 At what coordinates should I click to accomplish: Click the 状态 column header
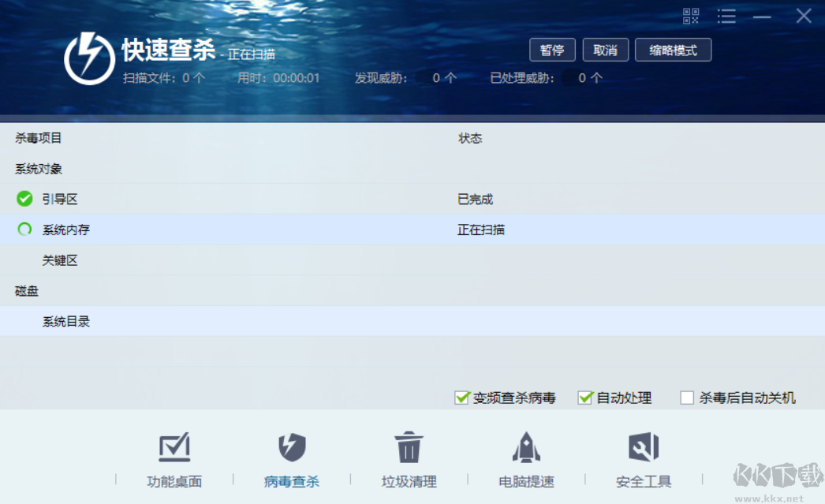pos(470,138)
